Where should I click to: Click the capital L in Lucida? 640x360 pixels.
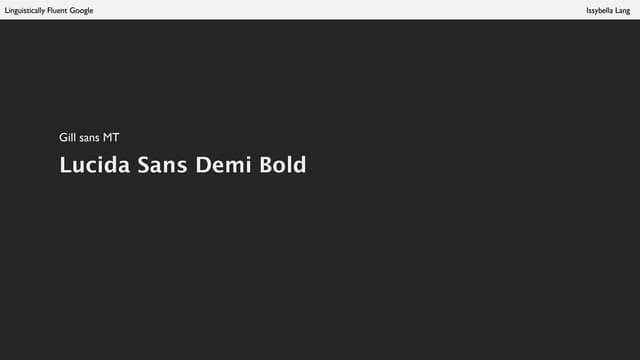click(65, 164)
